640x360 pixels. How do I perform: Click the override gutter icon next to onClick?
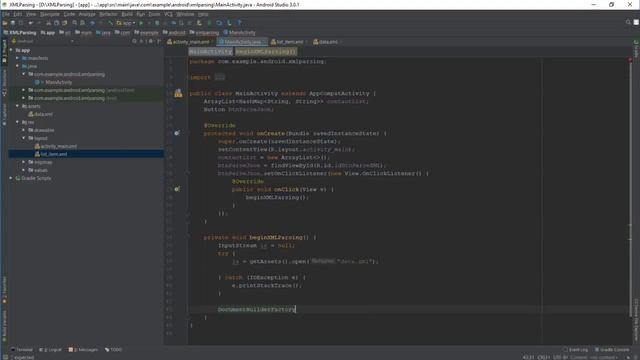coord(177,189)
